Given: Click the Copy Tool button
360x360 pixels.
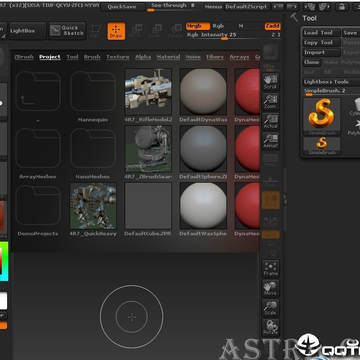Looking at the screenshot, I should [x=322, y=43].
